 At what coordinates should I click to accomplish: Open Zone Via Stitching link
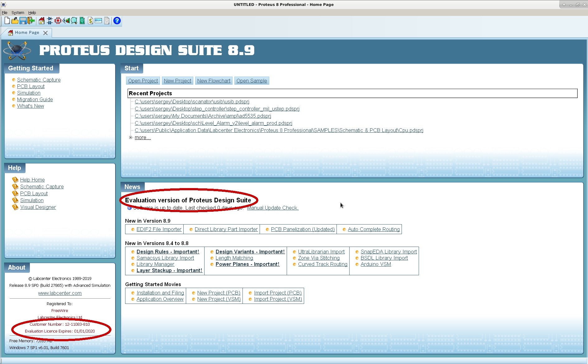pyautogui.click(x=319, y=258)
